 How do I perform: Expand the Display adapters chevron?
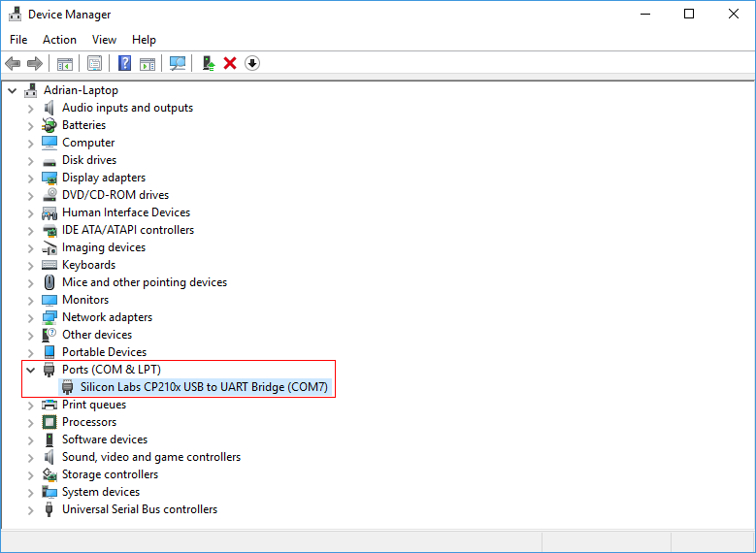[x=30, y=178]
